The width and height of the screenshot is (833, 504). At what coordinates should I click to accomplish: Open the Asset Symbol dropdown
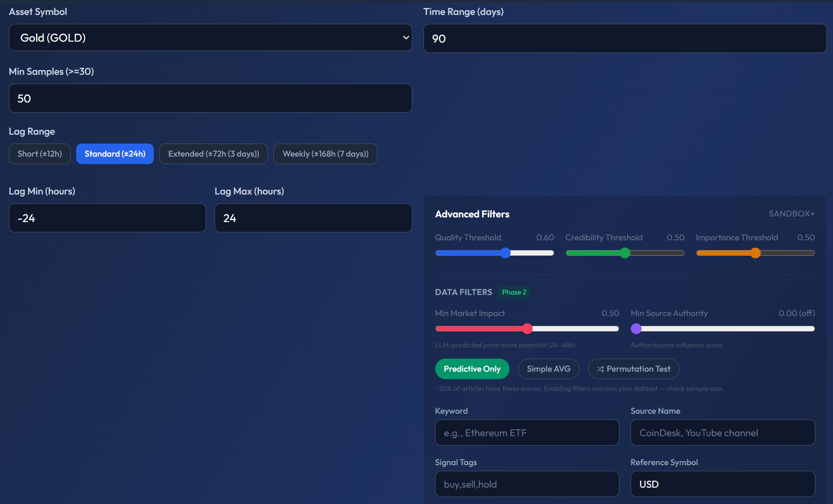pos(210,37)
